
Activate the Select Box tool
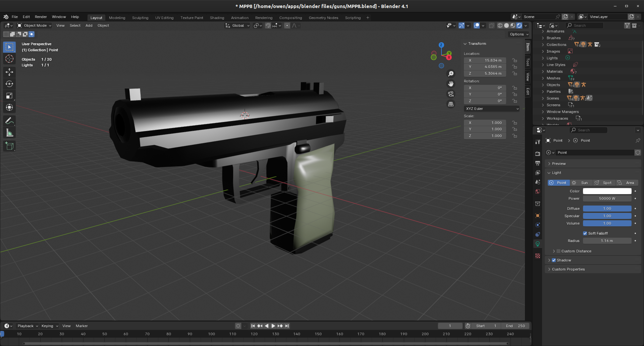coord(9,47)
